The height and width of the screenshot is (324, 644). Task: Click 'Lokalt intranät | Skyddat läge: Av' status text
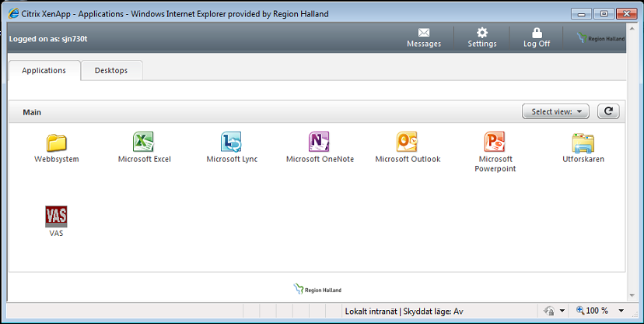404,312
